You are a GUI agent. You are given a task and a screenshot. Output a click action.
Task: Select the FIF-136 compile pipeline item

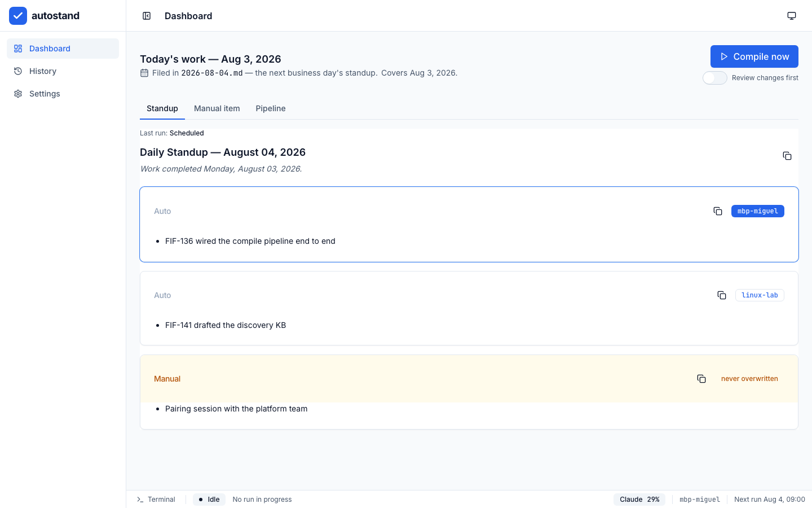[250, 241]
